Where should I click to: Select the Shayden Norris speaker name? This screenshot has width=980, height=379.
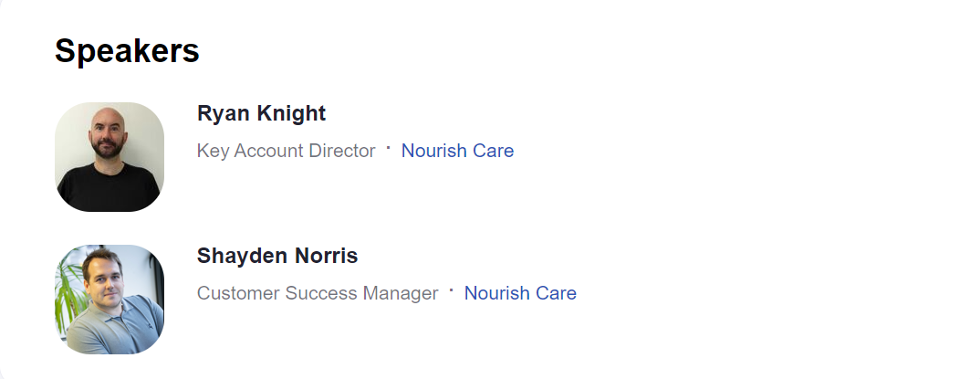click(277, 256)
